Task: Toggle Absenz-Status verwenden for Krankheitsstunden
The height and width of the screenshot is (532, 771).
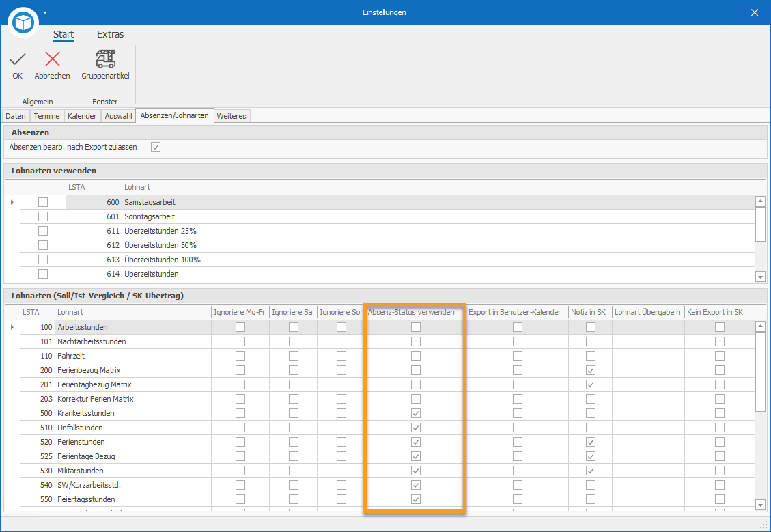Action: point(416,413)
